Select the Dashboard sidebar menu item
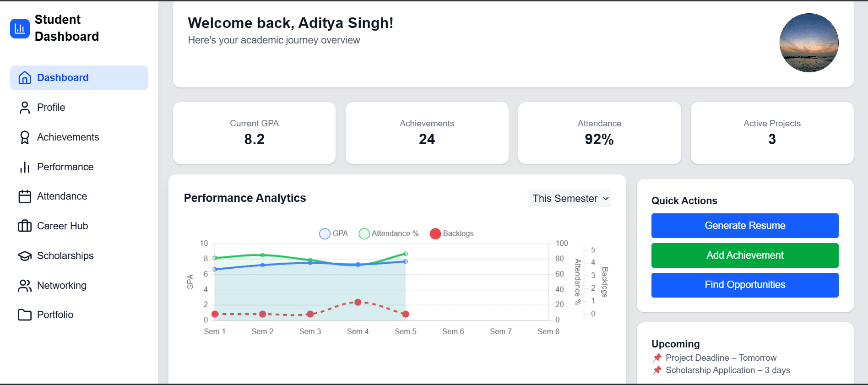This screenshot has width=868, height=385. click(x=79, y=78)
